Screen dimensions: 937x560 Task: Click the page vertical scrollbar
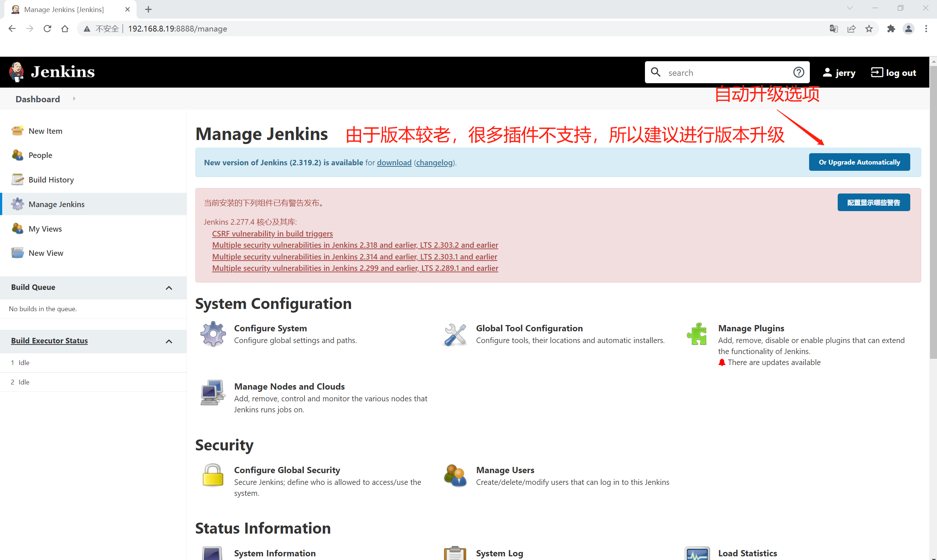(x=933, y=211)
